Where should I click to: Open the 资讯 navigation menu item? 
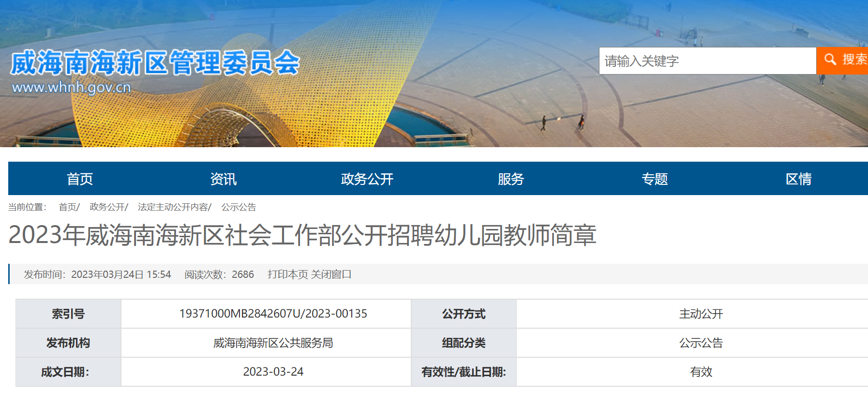(224, 179)
